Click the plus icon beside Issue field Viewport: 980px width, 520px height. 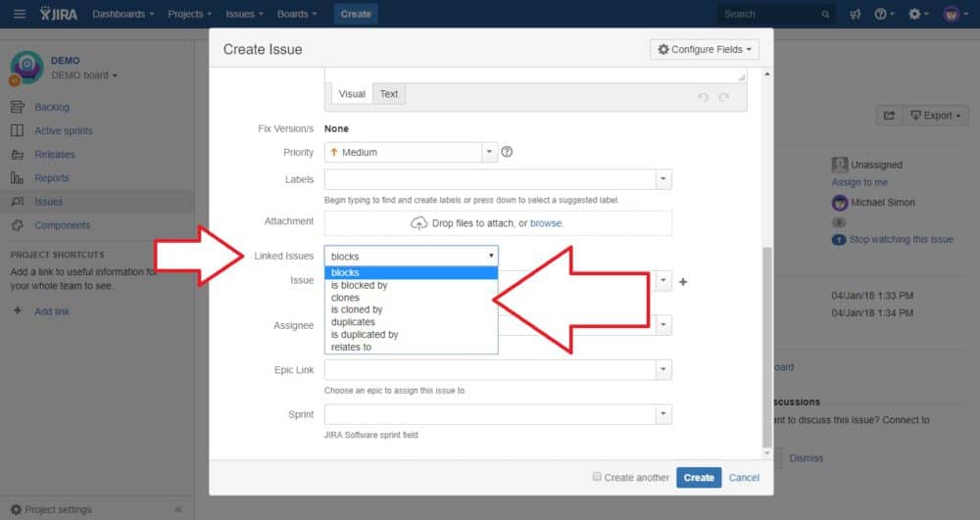(x=683, y=282)
